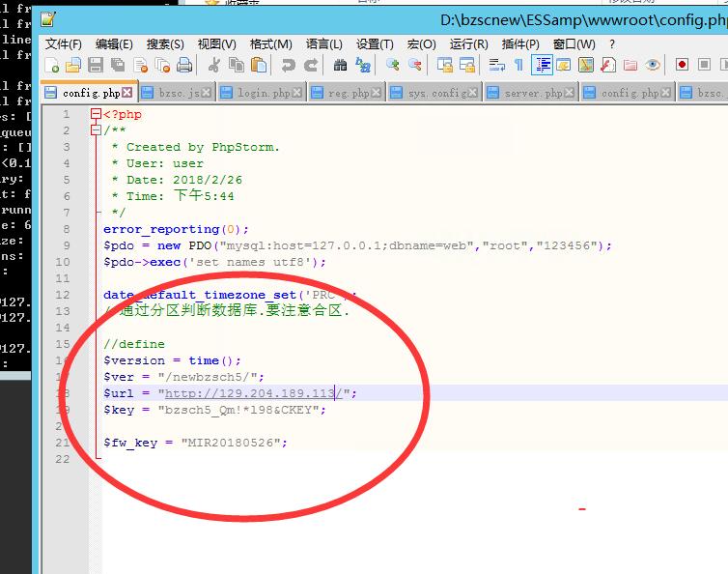
Task: Toggle synchronized vertical scrolling
Action: pyautogui.click(x=444, y=65)
